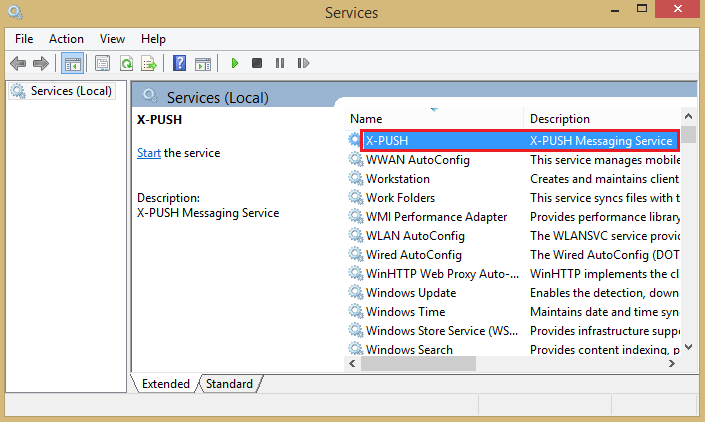
Task: Click the Refresh toolbar icon
Action: click(x=126, y=63)
